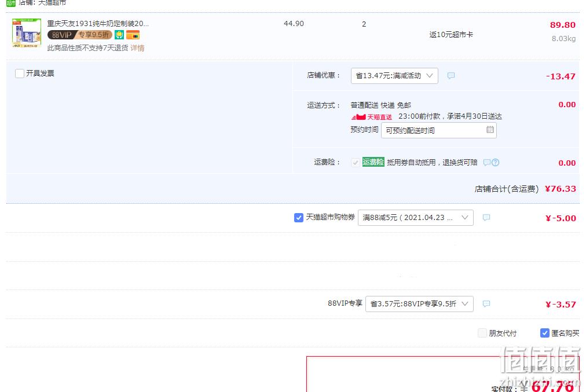This screenshot has height=392, width=586.
Task: Click the 实付款 total 67.76
Action: 552,386
